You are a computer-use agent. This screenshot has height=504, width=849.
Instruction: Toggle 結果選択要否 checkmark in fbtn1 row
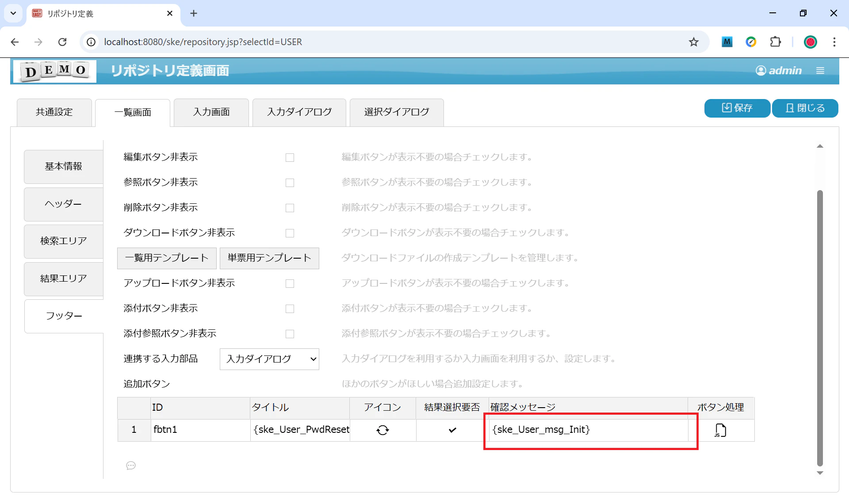pos(452,430)
